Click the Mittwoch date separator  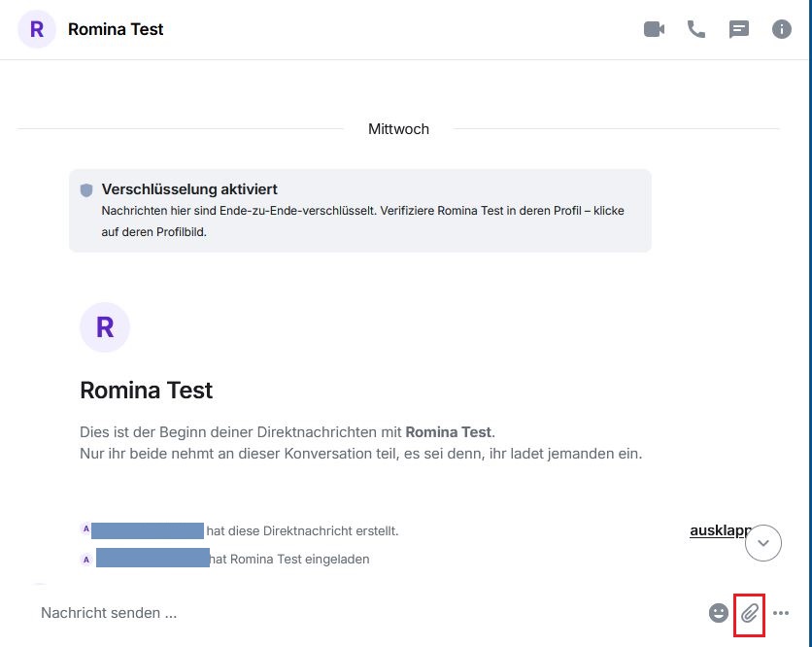[398, 128]
